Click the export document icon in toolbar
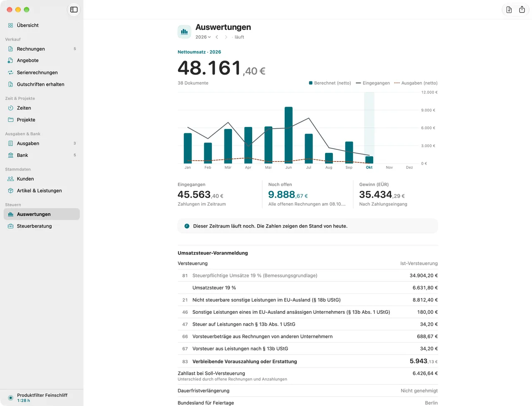Viewport: 532px width, 406px height. pyautogui.click(x=509, y=10)
